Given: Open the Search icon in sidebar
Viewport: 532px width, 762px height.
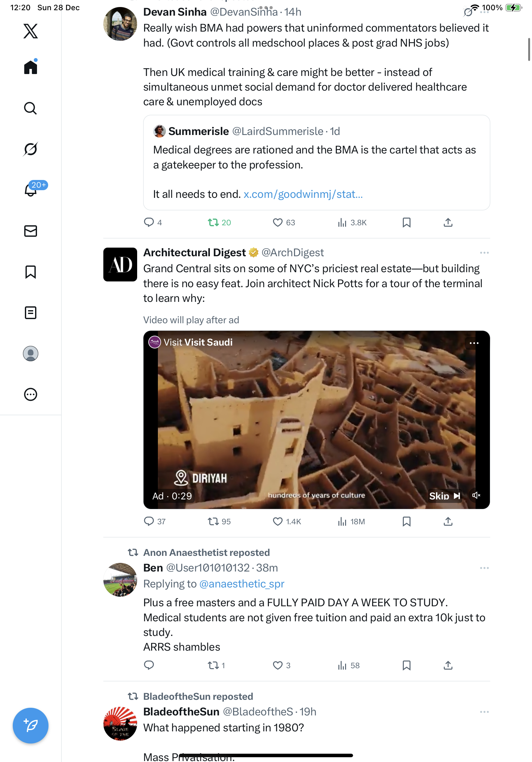Looking at the screenshot, I should pyautogui.click(x=30, y=108).
